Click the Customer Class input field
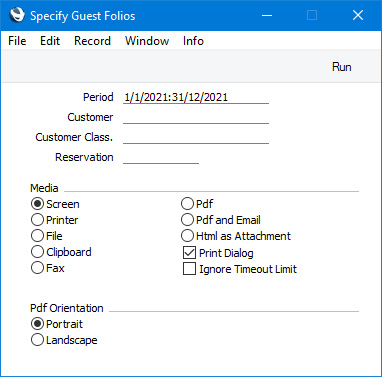This screenshot has height=377, width=382. 196,137
